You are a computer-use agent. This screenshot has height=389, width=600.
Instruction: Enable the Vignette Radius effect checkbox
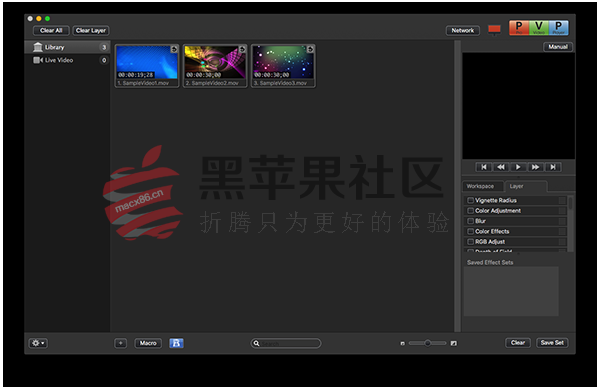click(471, 200)
